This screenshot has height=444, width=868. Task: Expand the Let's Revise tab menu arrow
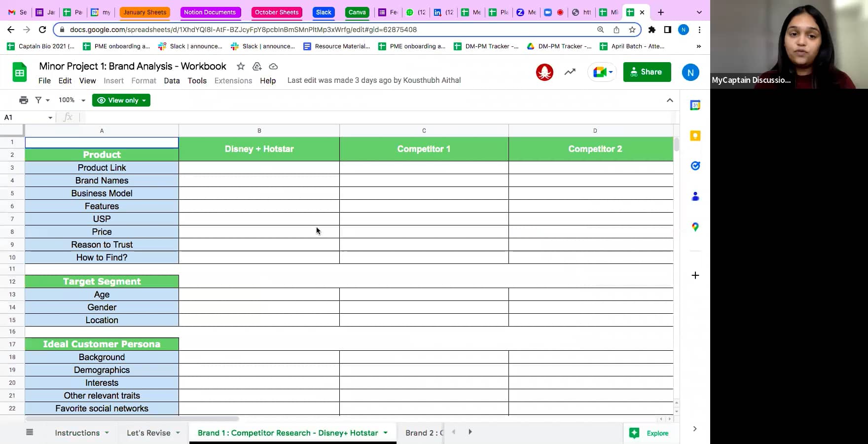[x=178, y=433]
